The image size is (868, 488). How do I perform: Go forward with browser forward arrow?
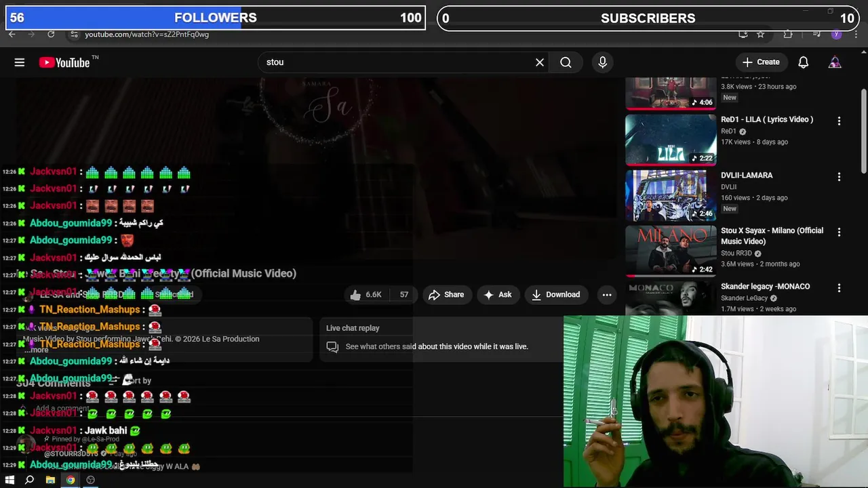31,34
